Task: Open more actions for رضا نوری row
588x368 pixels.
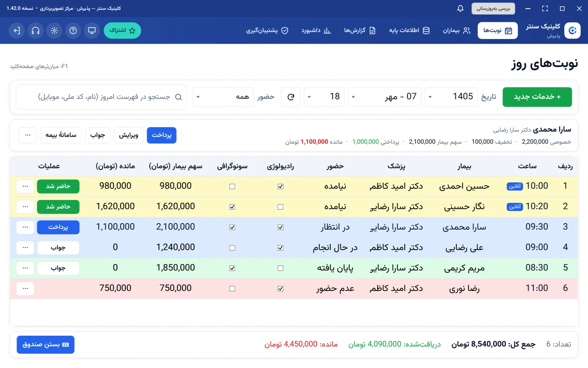Action: tap(25, 289)
